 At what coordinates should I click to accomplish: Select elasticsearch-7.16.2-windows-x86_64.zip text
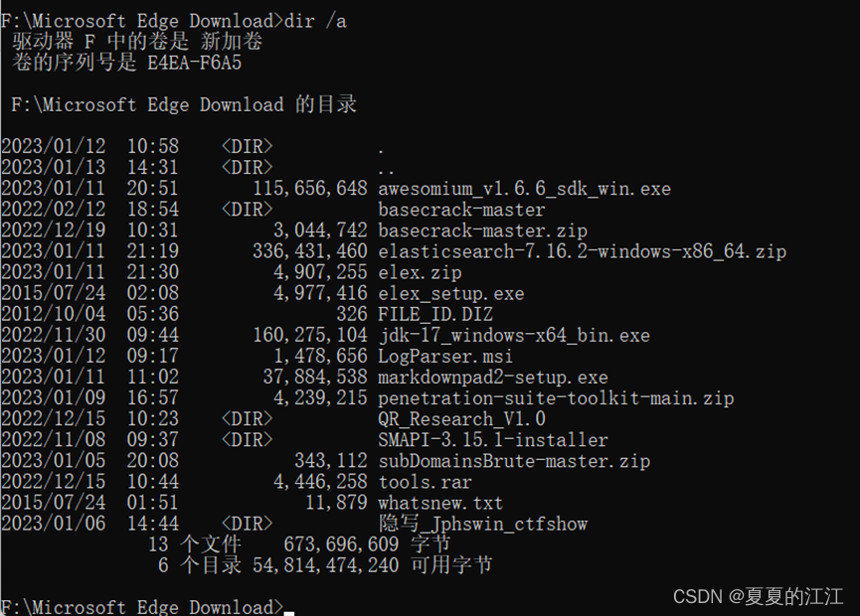tap(582, 251)
